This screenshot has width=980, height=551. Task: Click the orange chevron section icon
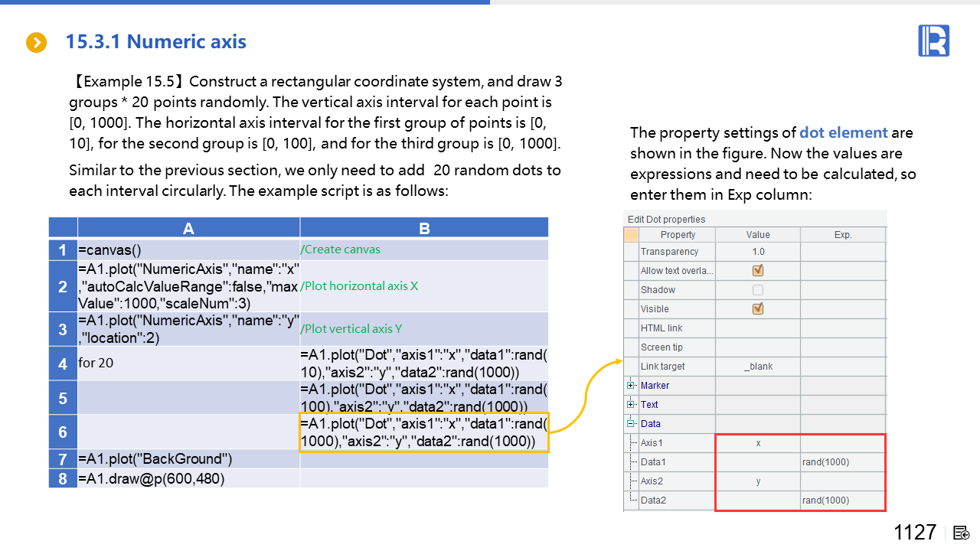point(36,43)
